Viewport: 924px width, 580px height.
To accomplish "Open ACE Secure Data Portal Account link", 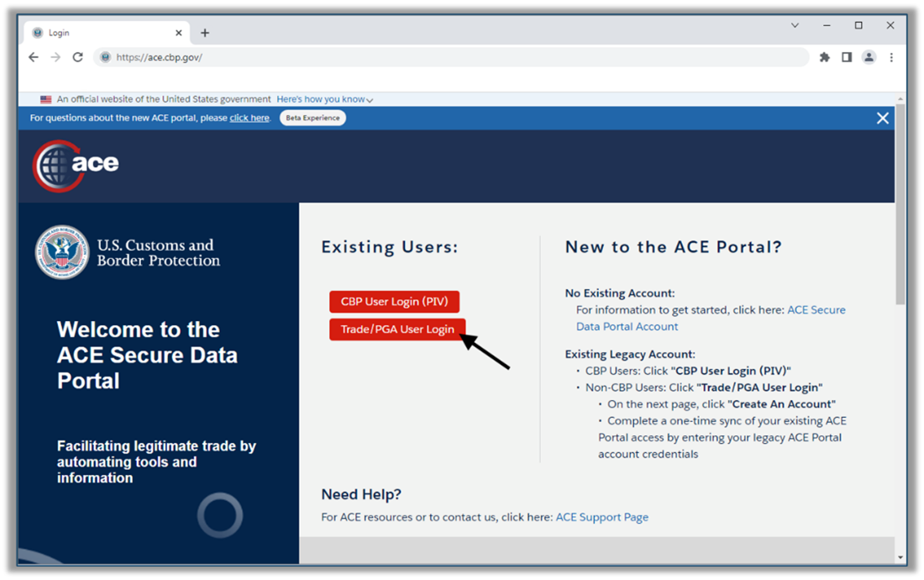I will point(711,318).
